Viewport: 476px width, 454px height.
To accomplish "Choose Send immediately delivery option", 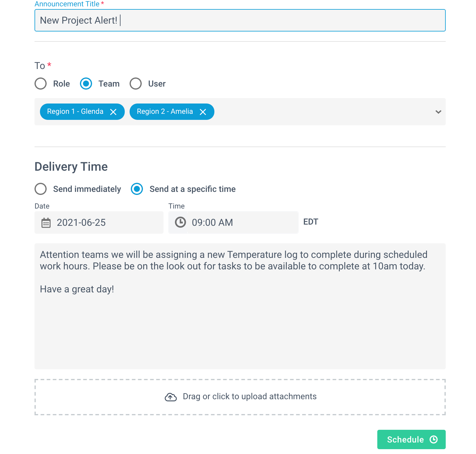I will (41, 189).
